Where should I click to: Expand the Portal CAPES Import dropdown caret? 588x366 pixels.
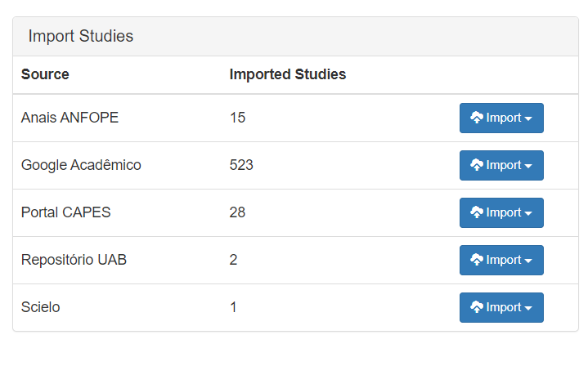528,214
